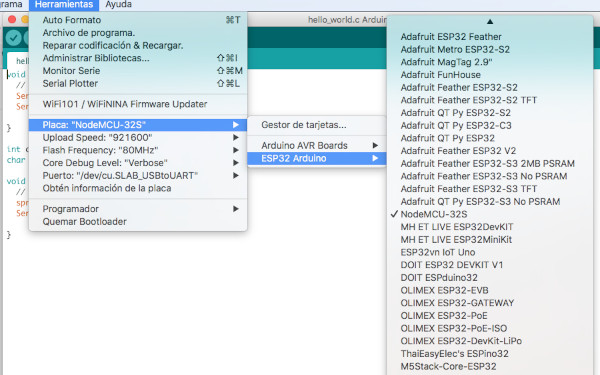Select Adafruit Metro ESP32-S2 board

[x=490, y=49]
